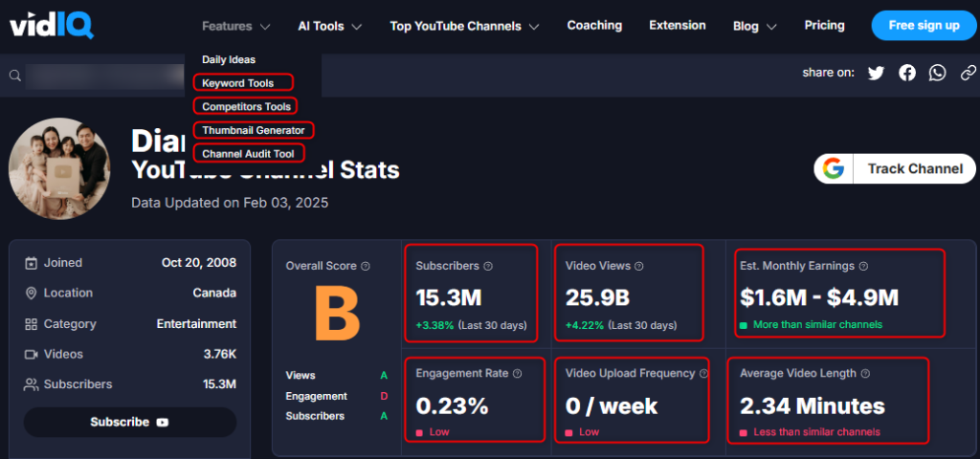This screenshot has height=459, width=980.
Task: Select Daily Ideas from Features menu
Action: pyautogui.click(x=229, y=60)
